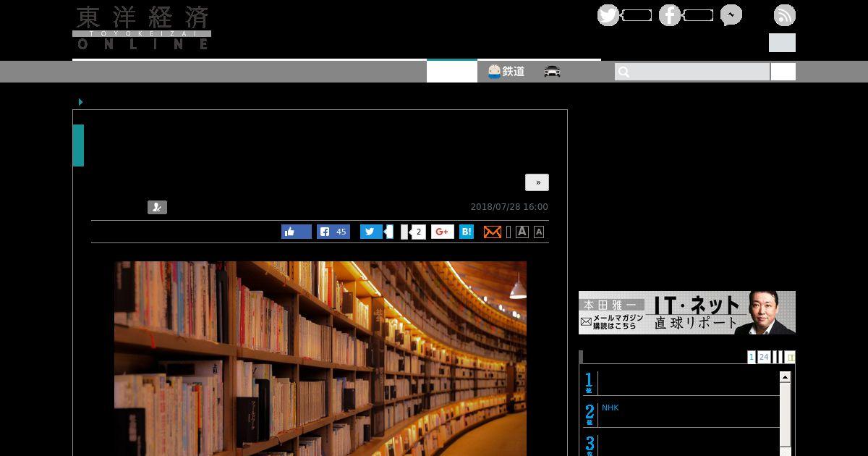This screenshot has height=456, width=868.
Task: Click the white search submit button
Action: [783, 72]
